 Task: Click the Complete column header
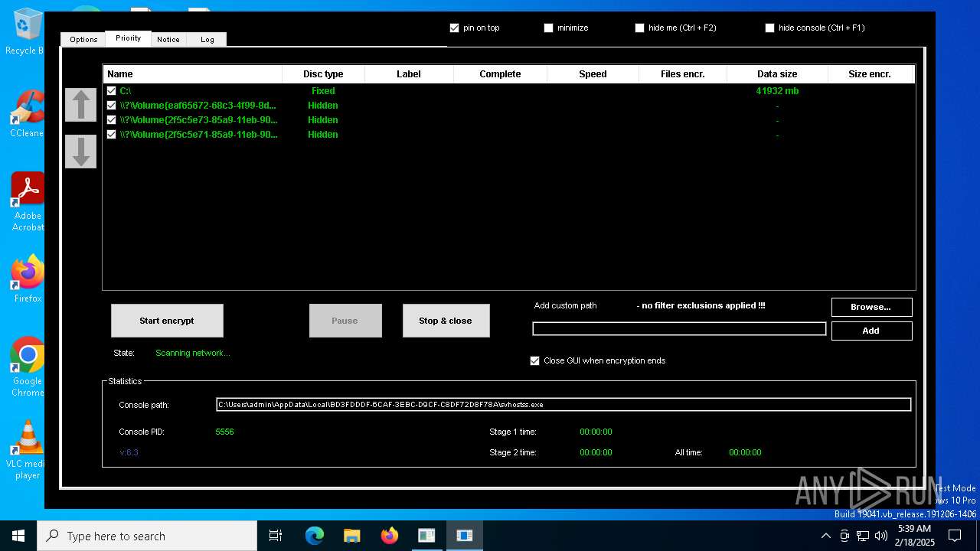(500, 74)
